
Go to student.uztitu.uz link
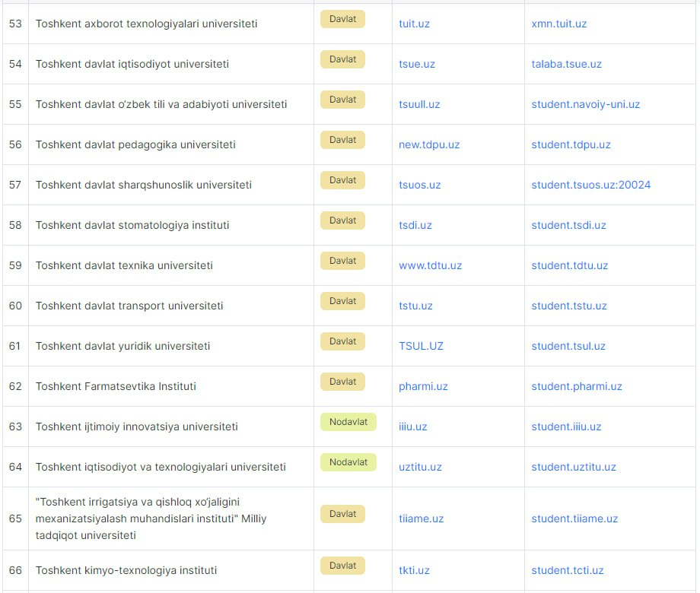pyautogui.click(x=573, y=467)
